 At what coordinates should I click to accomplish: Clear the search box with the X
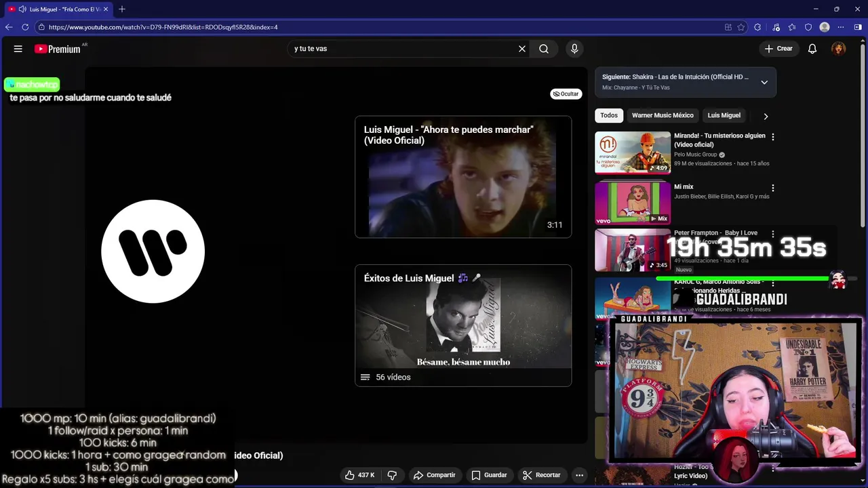[x=522, y=49]
